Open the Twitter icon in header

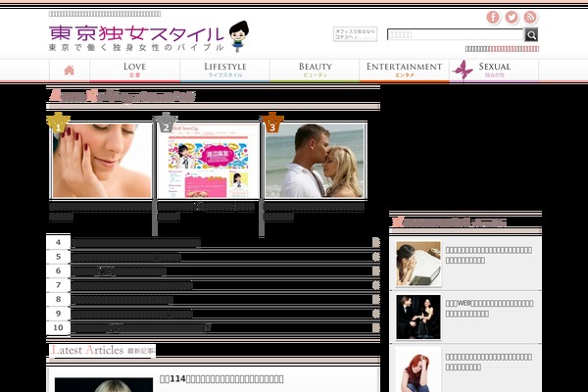coord(512,18)
